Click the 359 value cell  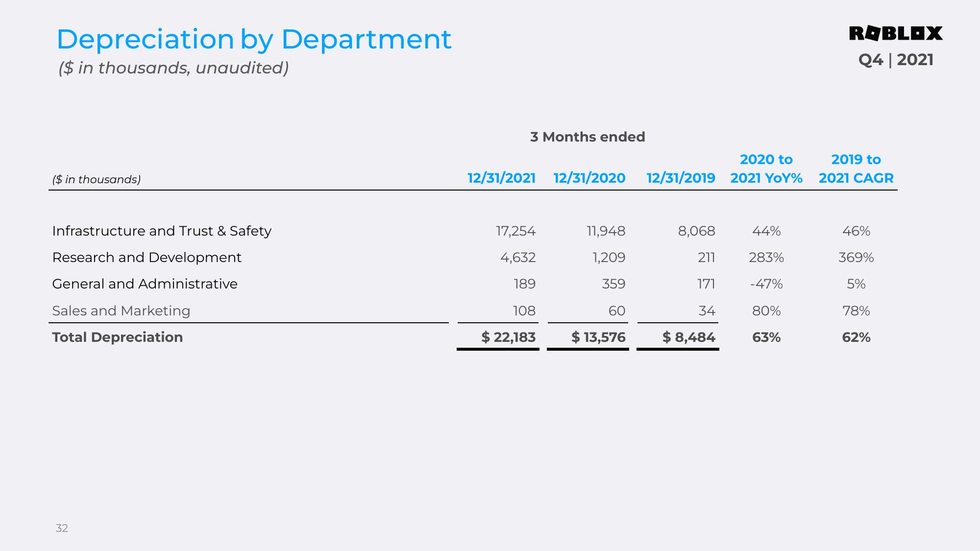click(613, 284)
